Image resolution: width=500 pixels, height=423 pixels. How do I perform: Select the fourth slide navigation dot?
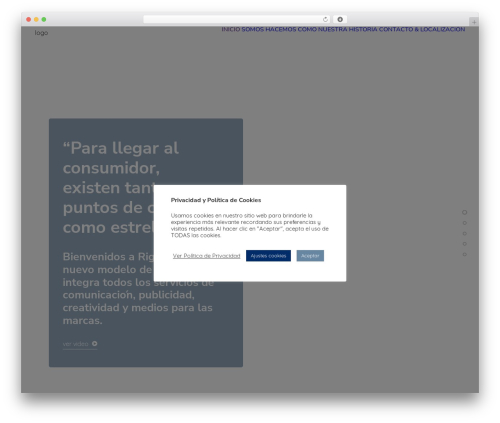click(x=465, y=244)
